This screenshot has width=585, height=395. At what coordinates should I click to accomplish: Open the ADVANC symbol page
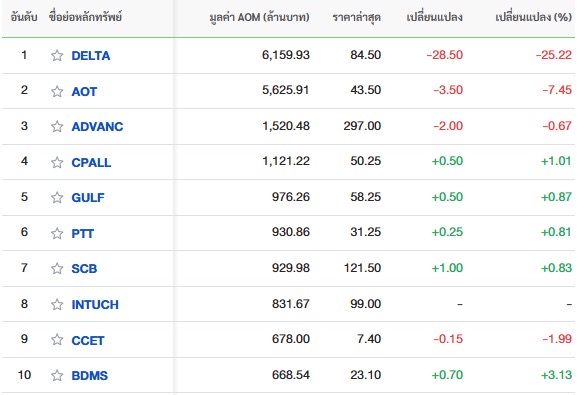pyautogui.click(x=97, y=126)
